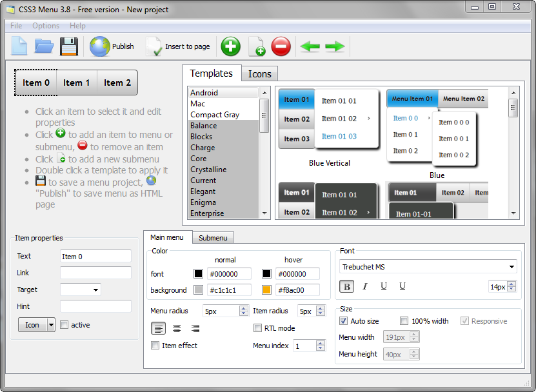Image resolution: width=536 pixels, height=392 pixels.
Task: Select Mac in the template list
Action: (224, 104)
